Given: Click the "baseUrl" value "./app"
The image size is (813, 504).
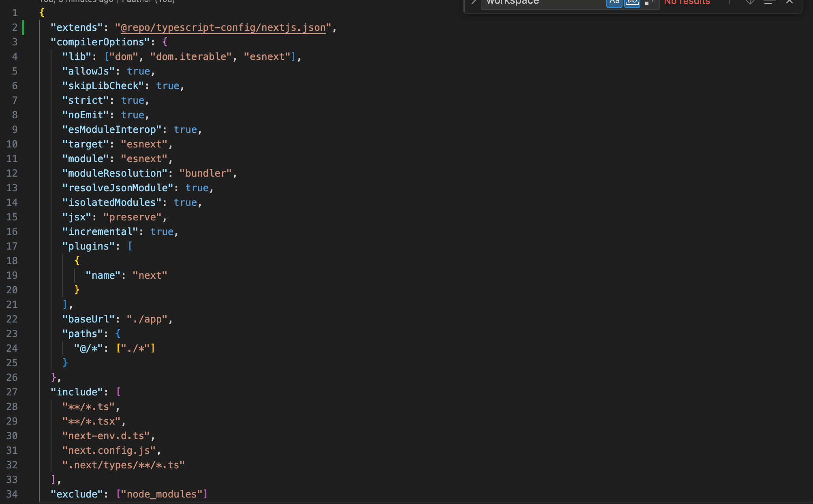Looking at the screenshot, I should pos(147,319).
